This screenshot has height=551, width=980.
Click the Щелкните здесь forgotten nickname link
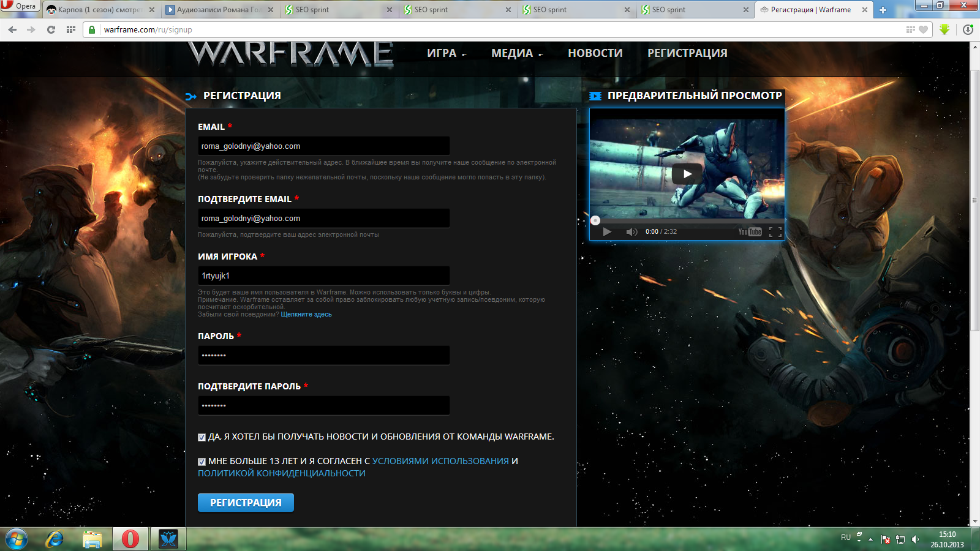click(306, 315)
